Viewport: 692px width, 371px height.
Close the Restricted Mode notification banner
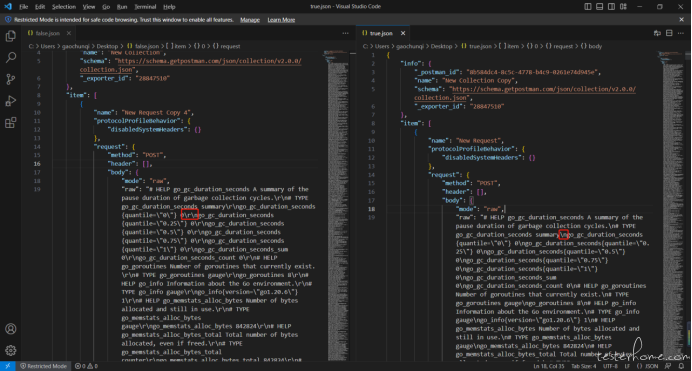(x=681, y=19)
